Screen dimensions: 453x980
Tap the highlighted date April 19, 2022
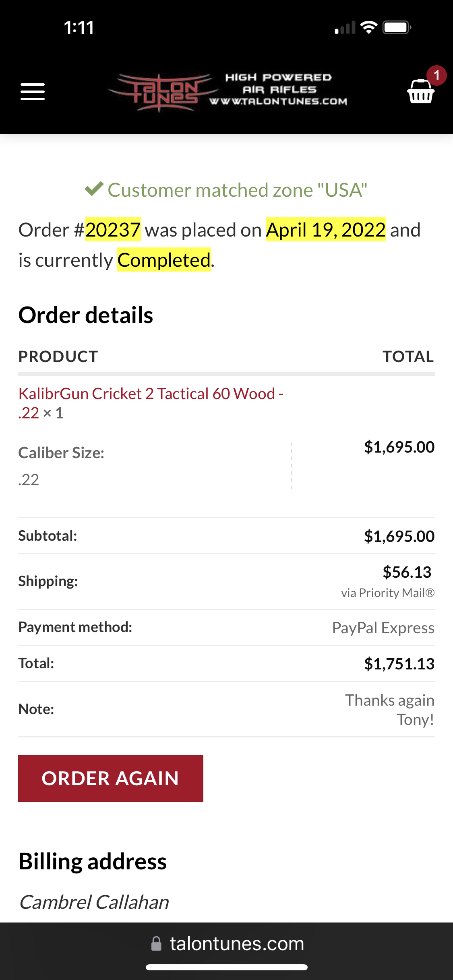pos(326,230)
